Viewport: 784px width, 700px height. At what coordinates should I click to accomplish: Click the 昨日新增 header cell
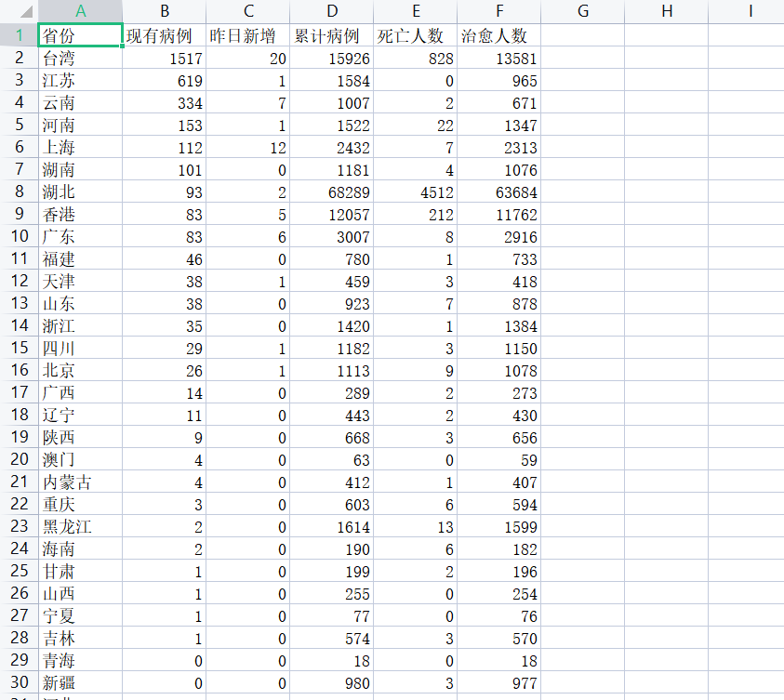[248, 35]
